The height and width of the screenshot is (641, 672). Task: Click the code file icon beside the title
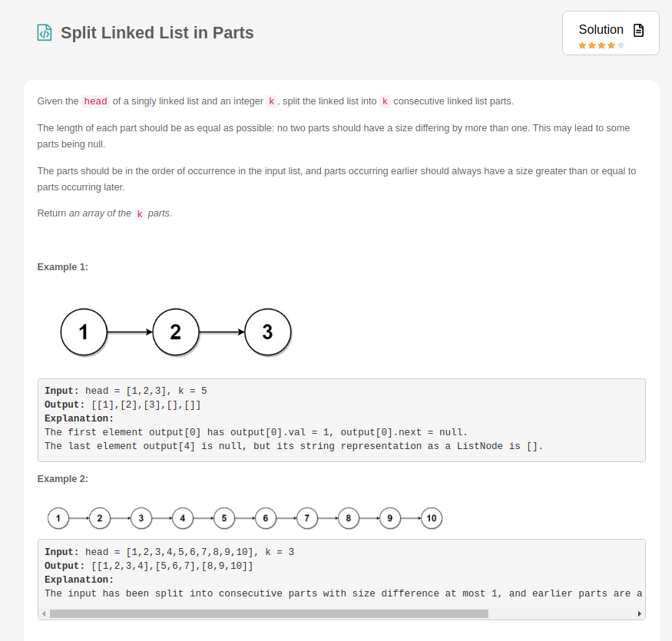point(45,32)
